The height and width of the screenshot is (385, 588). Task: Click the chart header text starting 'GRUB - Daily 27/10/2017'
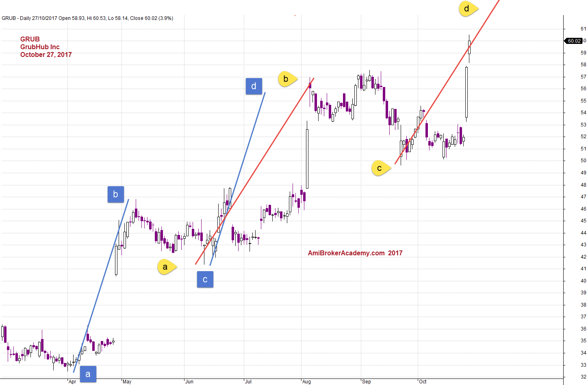pos(87,18)
